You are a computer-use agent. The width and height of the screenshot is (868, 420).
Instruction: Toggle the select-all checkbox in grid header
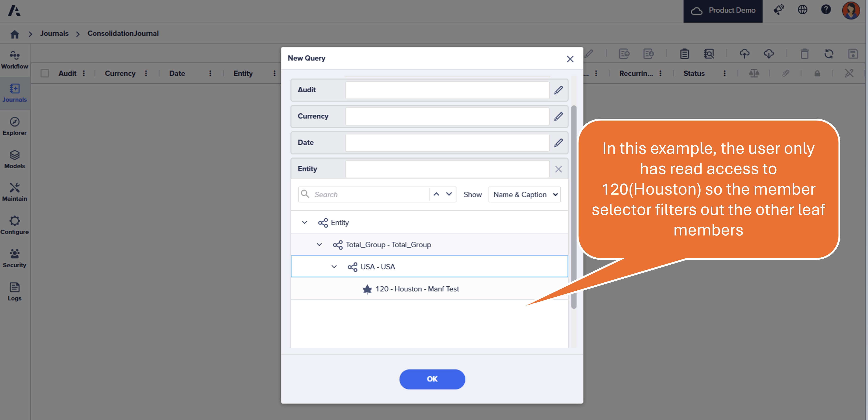pyautogui.click(x=44, y=73)
